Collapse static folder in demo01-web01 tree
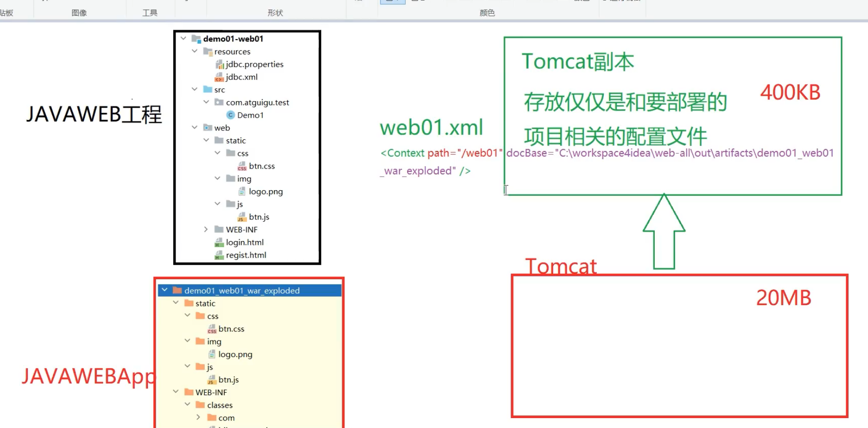Viewport: 868px width, 428px height. (206, 140)
